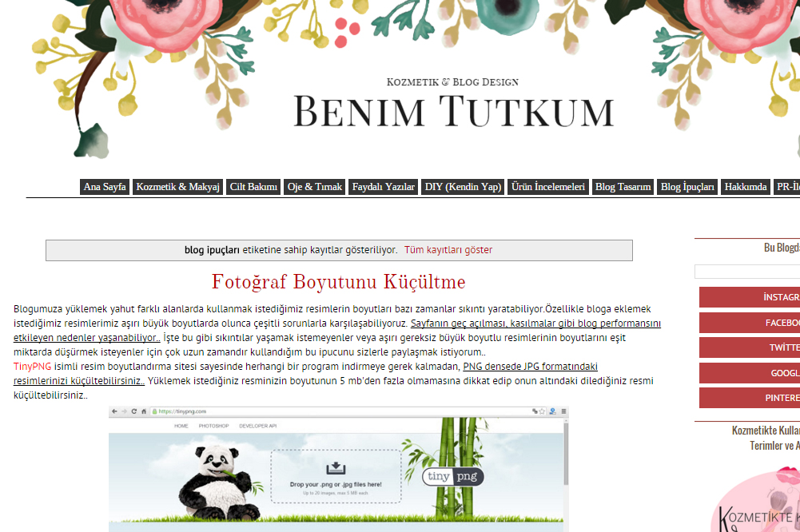Click the Pinterest sidebar button
Image resolution: width=800 pixels, height=532 pixels.
point(750,398)
